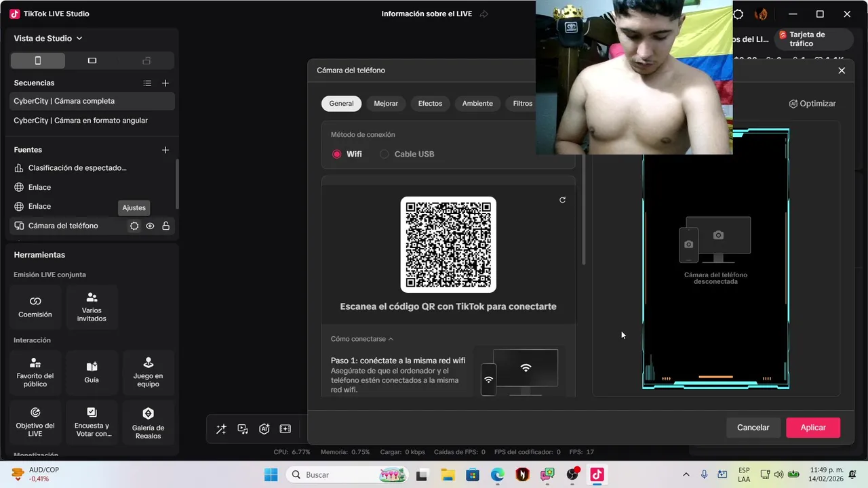Open the Secuencias list options icon
The height and width of the screenshot is (488, 868).
[x=147, y=83]
